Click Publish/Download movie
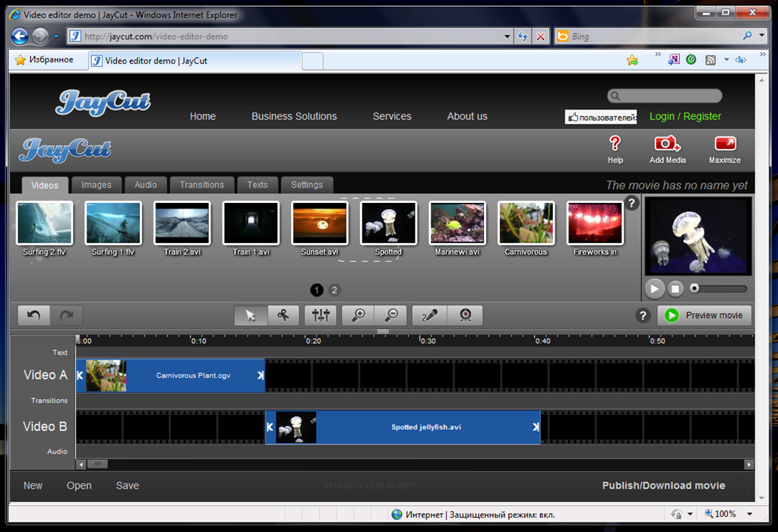Image resolution: width=778 pixels, height=532 pixels. pos(663,486)
